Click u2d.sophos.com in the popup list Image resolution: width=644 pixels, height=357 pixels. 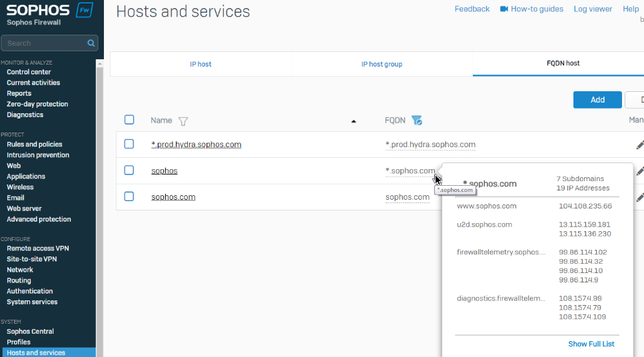coord(484,224)
